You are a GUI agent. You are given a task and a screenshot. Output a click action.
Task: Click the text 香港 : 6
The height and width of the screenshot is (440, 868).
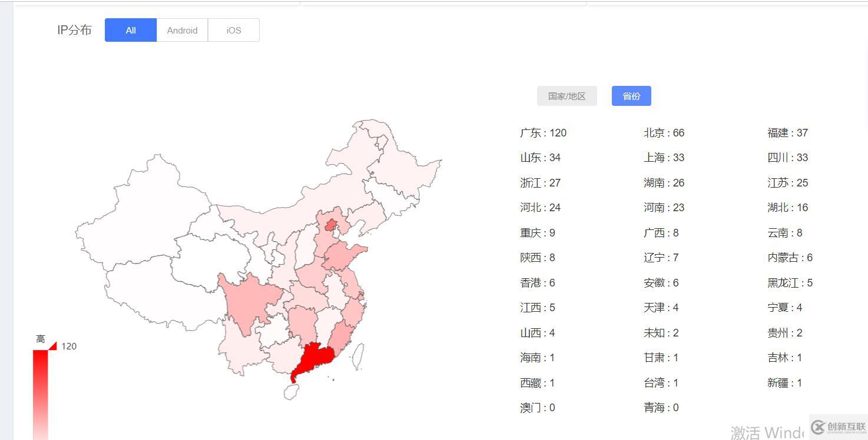[537, 283]
